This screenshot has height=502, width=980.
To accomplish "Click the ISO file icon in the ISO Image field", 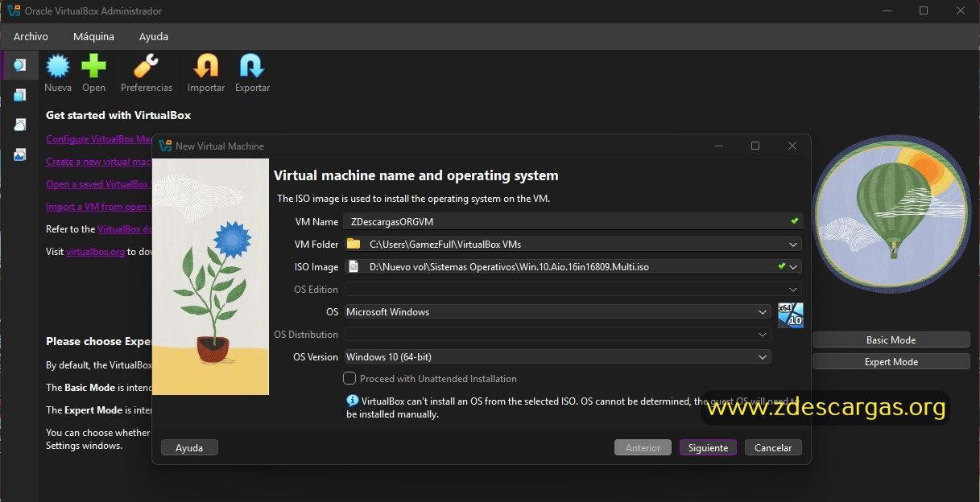I will click(x=353, y=266).
